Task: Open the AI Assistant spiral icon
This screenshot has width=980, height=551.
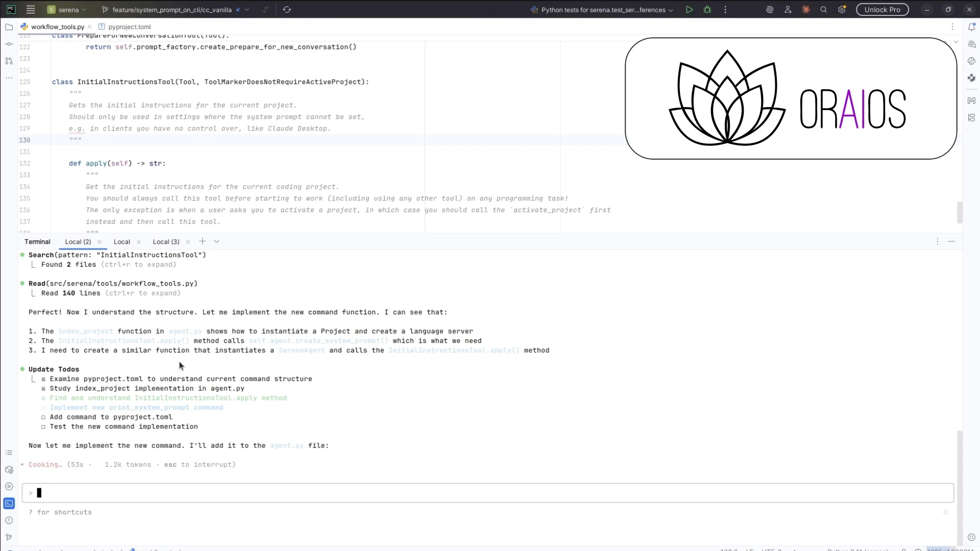Action: coord(770,10)
